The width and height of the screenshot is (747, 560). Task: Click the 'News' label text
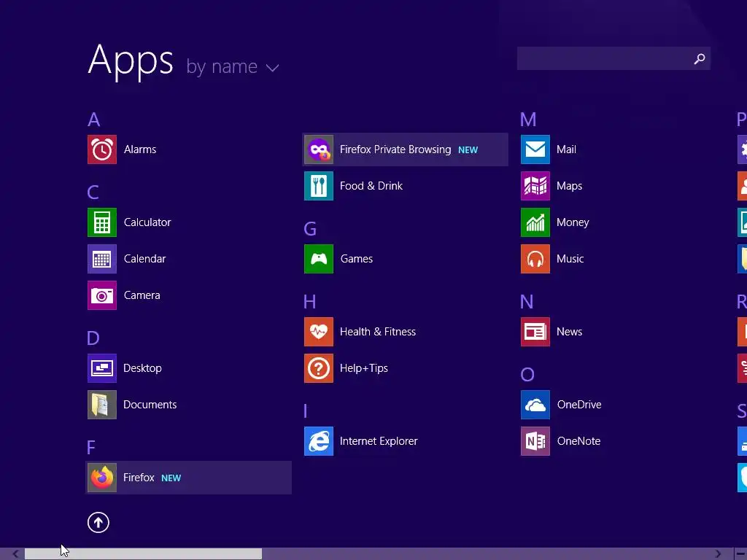coord(569,332)
